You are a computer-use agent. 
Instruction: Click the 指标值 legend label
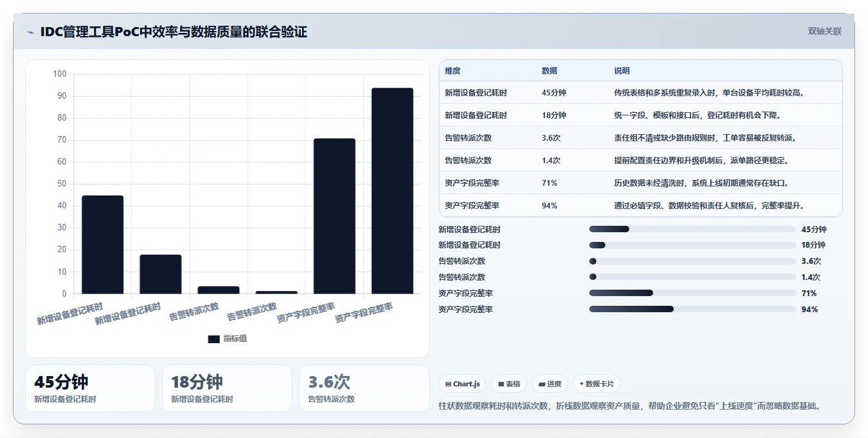click(x=236, y=339)
